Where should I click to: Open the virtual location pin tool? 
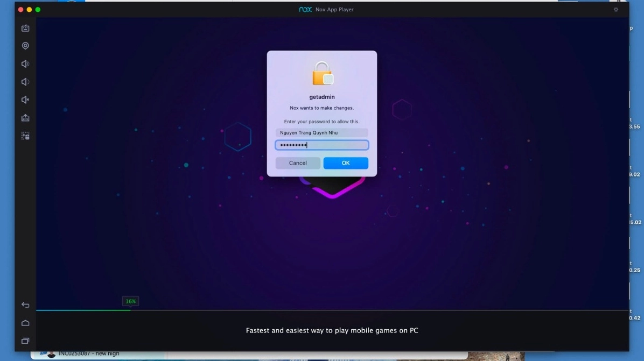click(25, 46)
